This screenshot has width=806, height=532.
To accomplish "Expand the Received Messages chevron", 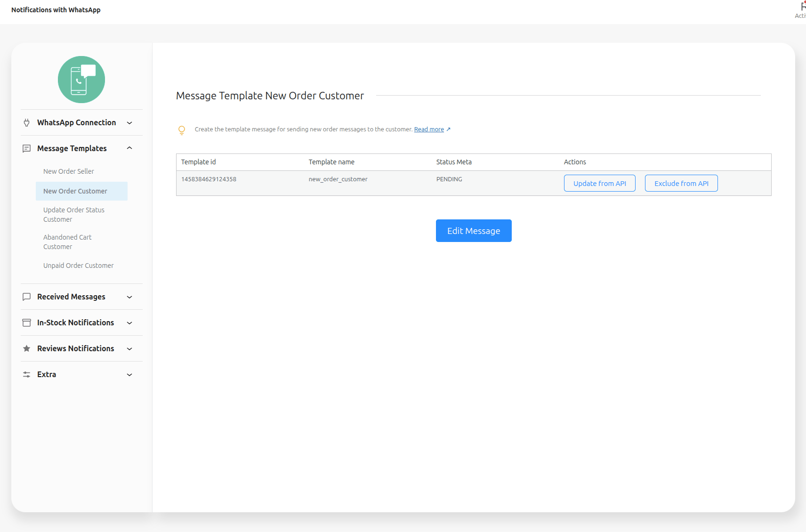I will 129,297.
